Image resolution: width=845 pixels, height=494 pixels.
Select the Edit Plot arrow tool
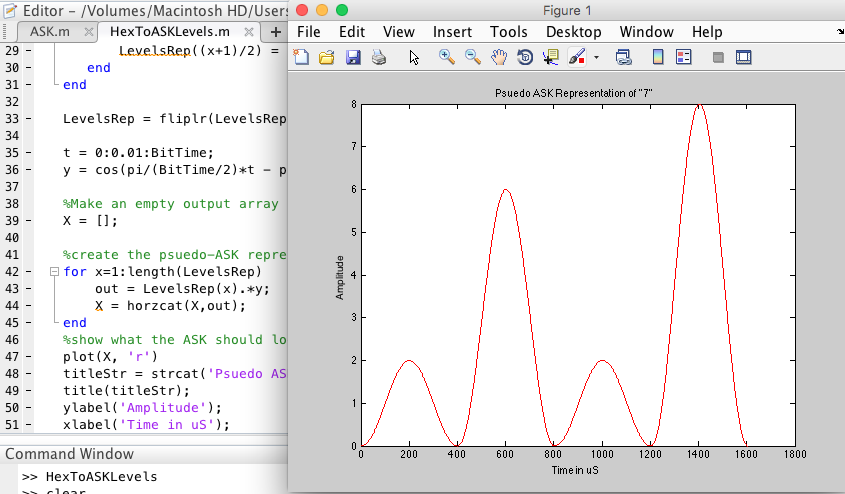pyautogui.click(x=414, y=57)
